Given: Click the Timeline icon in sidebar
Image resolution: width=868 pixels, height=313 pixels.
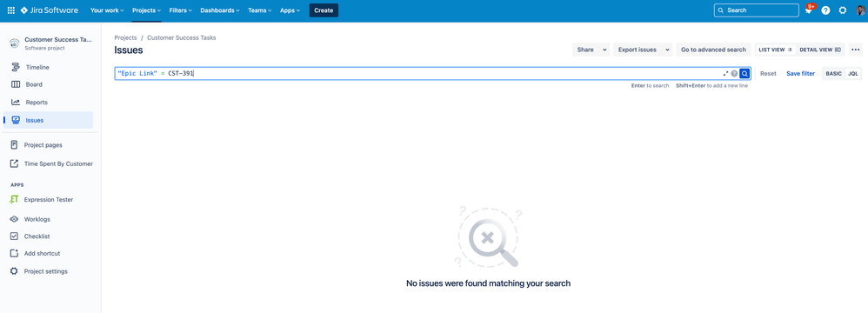Looking at the screenshot, I should point(16,67).
